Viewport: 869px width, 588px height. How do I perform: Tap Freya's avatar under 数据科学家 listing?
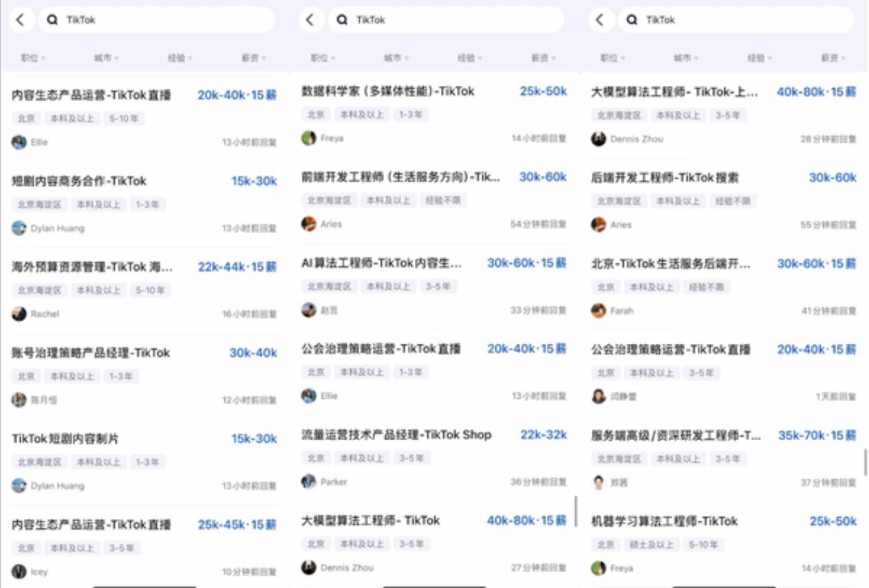coord(309,138)
